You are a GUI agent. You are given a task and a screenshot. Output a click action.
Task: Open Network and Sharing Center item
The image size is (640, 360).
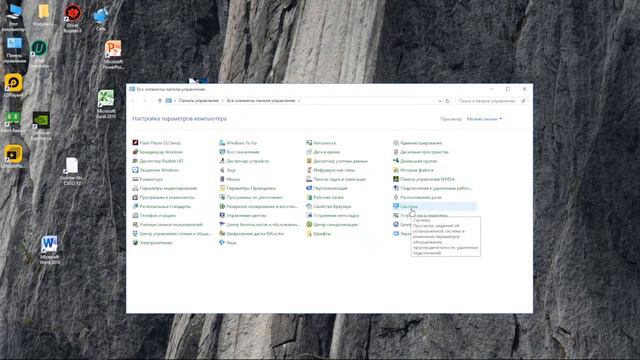click(x=172, y=233)
